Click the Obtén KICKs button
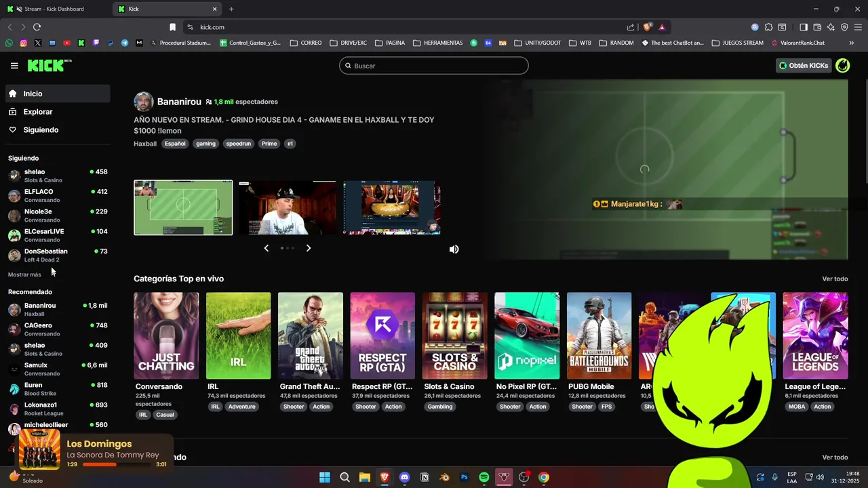868x488 pixels. [x=804, y=66]
